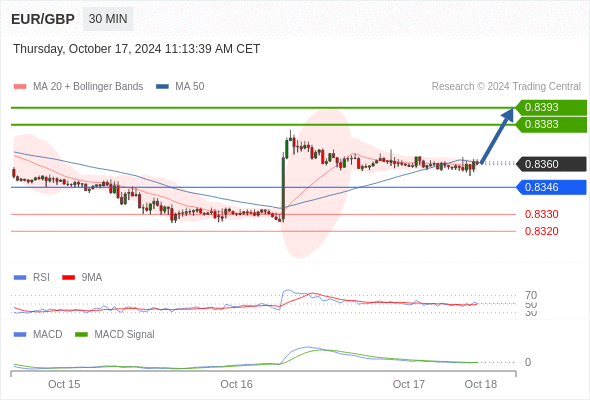Click the Oct 16 date axis label
The width and height of the screenshot is (590, 400).
pos(236,384)
